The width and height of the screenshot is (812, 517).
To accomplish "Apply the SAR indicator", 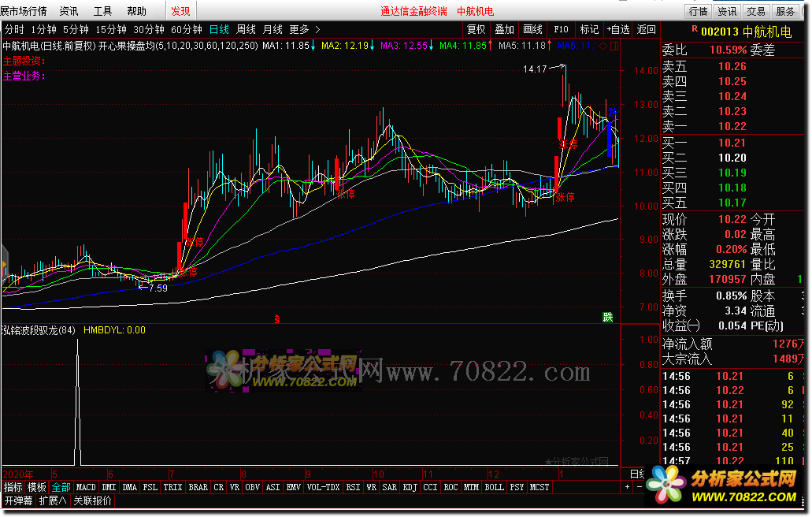I will click(389, 487).
